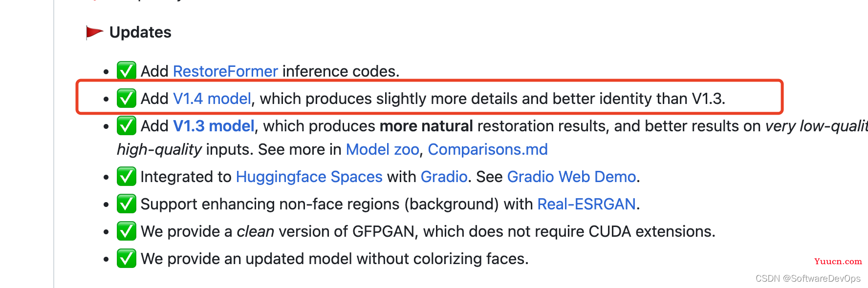Open the V1.4 model link
The image size is (868, 288).
click(212, 99)
